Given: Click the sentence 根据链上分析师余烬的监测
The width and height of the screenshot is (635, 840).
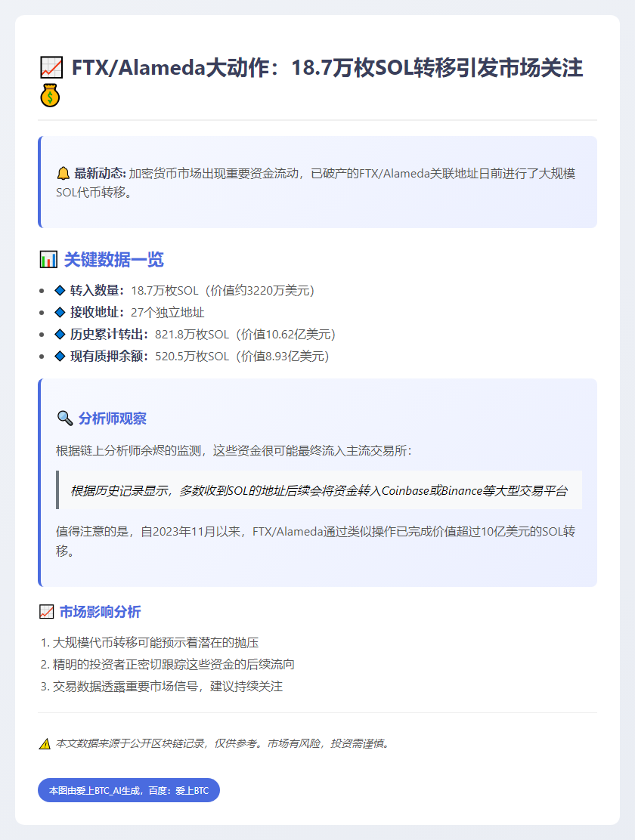Looking at the screenshot, I should (234, 450).
